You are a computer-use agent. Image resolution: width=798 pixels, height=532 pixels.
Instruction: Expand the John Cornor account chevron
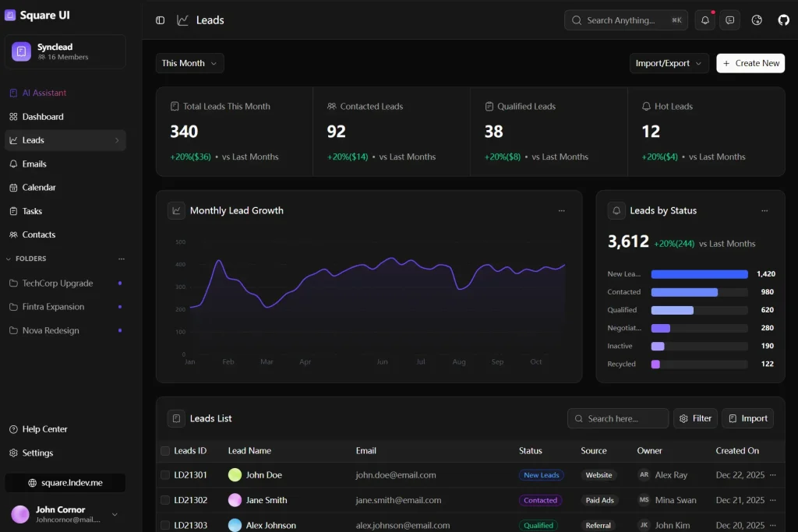point(115,514)
